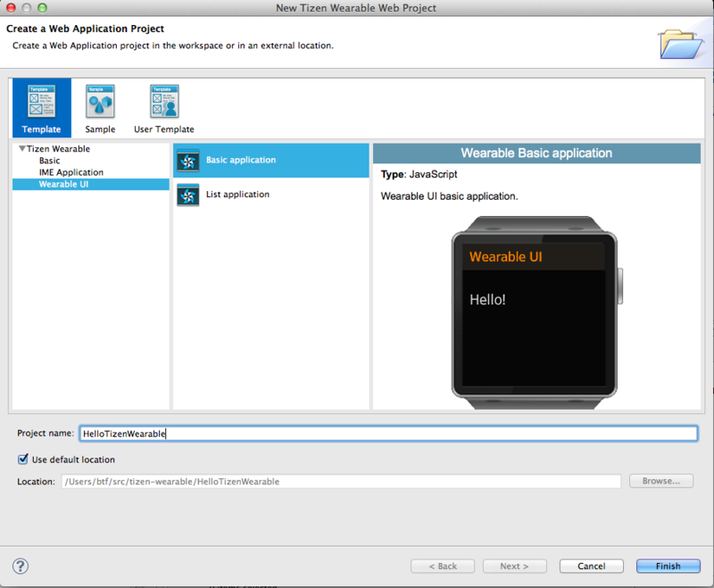Close the dialog with red window button
This screenshot has width=714, height=588.
11,8
